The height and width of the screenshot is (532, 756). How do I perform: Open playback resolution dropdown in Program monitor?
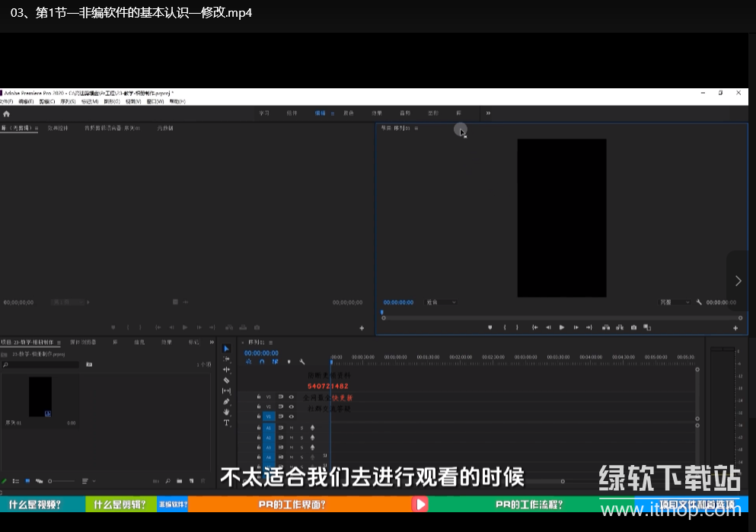pyautogui.click(x=675, y=302)
